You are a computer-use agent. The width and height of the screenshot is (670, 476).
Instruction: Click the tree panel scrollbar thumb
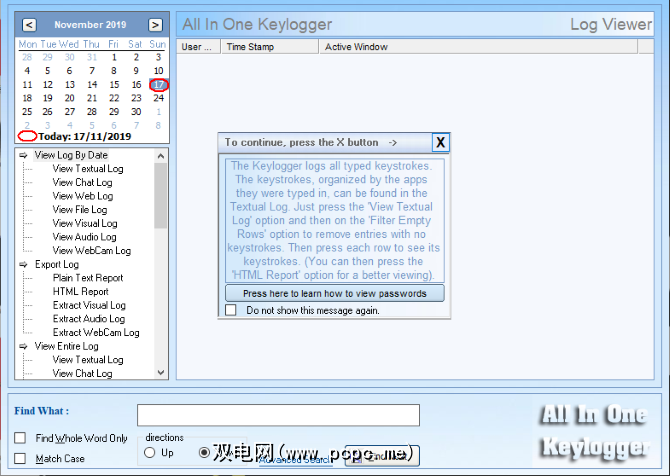161,196
